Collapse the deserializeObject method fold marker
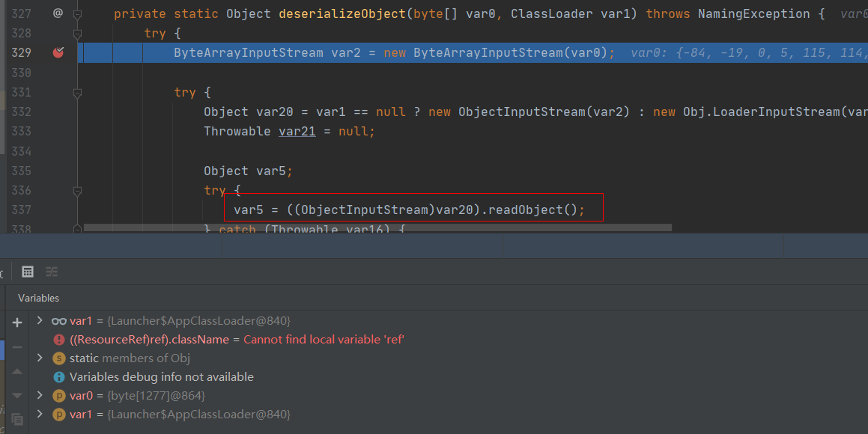The height and width of the screenshot is (434, 868). (77, 13)
